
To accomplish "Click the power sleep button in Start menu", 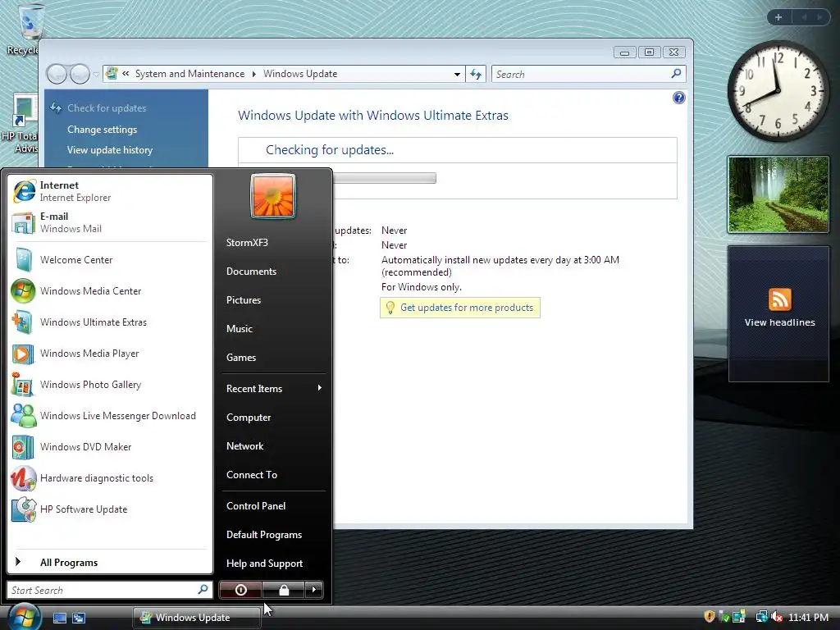I will click(x=240, y=590).
